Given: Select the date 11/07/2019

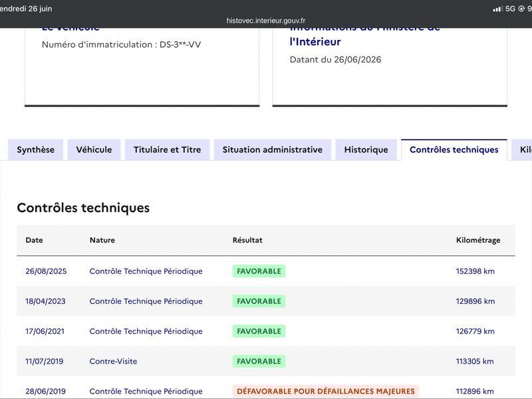Looking at the screenshot, I should 44,361.
